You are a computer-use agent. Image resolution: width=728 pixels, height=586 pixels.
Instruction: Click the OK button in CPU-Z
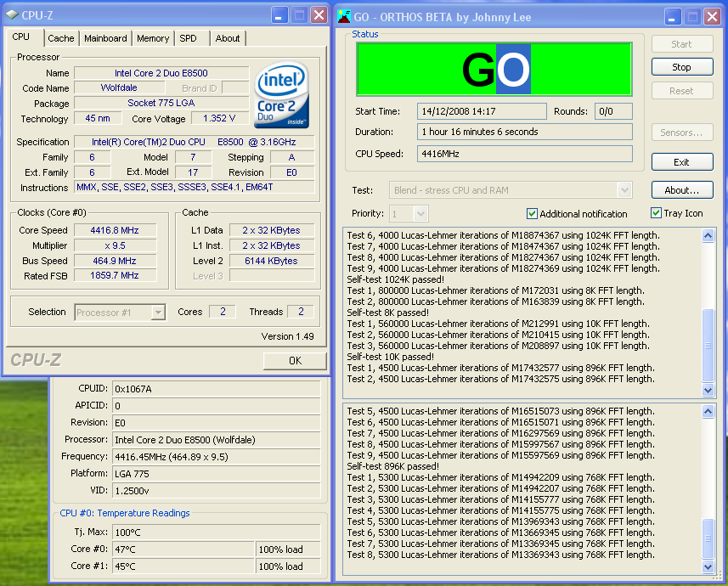[295, 361]
